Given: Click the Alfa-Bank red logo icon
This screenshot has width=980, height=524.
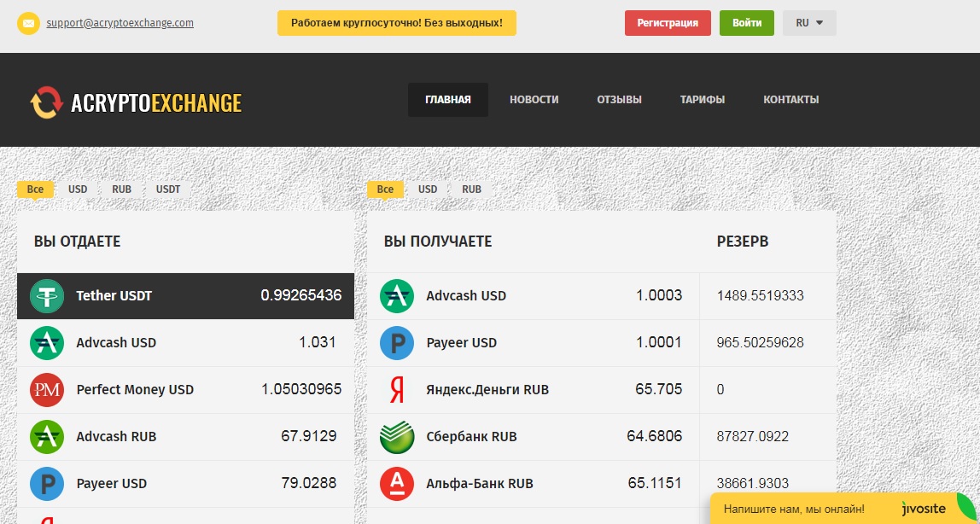Looking at the screenshot, I should (x=396, y=484).
